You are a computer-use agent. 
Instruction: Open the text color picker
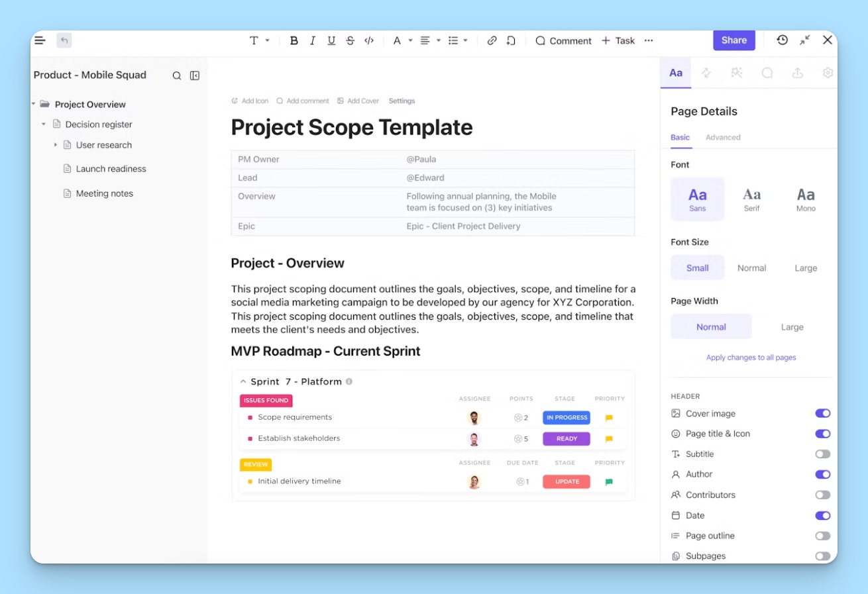[402, 40]
